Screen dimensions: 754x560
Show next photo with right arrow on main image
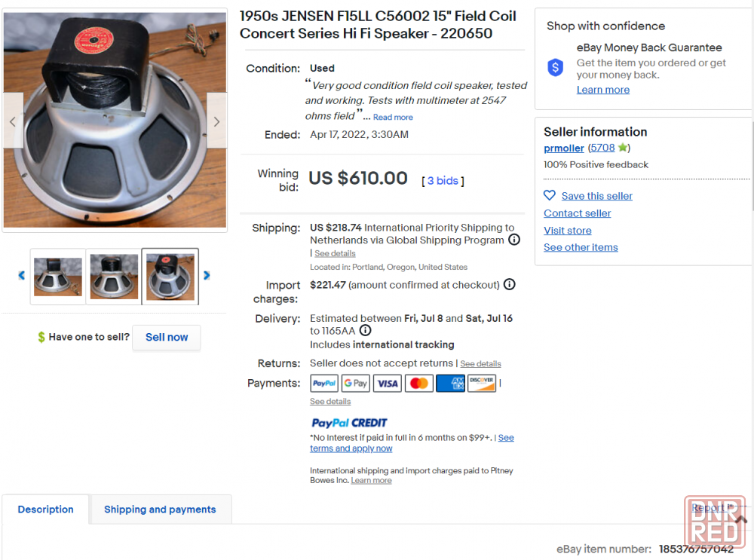coord(216,121)
